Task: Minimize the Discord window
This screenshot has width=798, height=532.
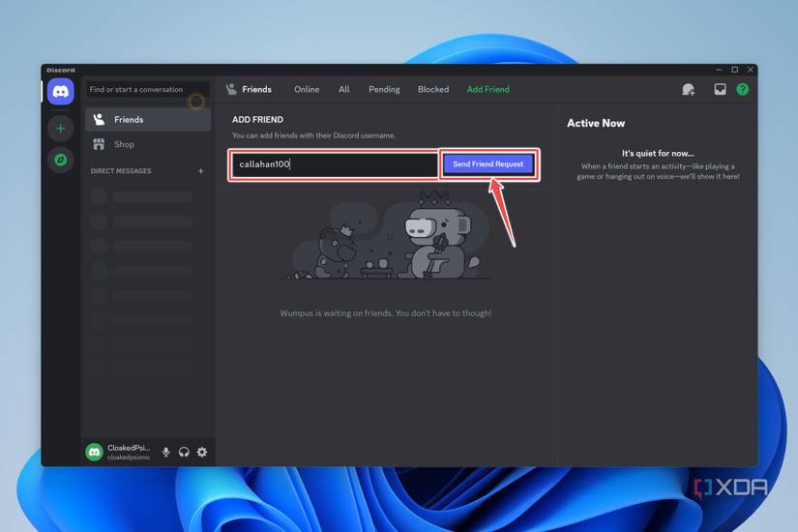Action: point(719,70)
